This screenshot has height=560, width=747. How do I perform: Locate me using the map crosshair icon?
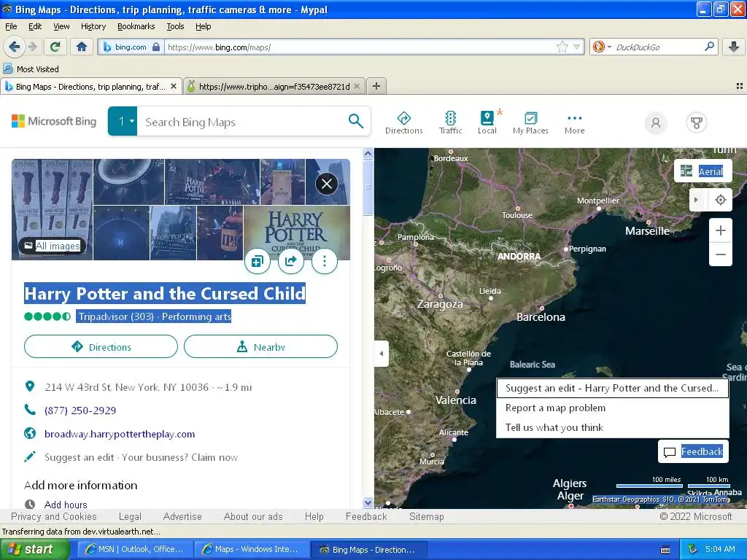(721, 200)
